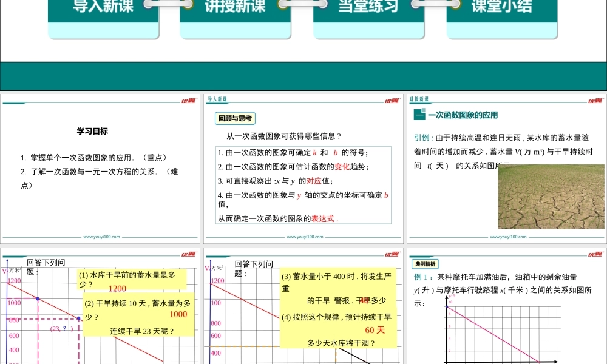This screenshot has height=364, width=607.
Task: Click the 优翼 logo on the 回顾与思考 slide
Action: point(392,101)
